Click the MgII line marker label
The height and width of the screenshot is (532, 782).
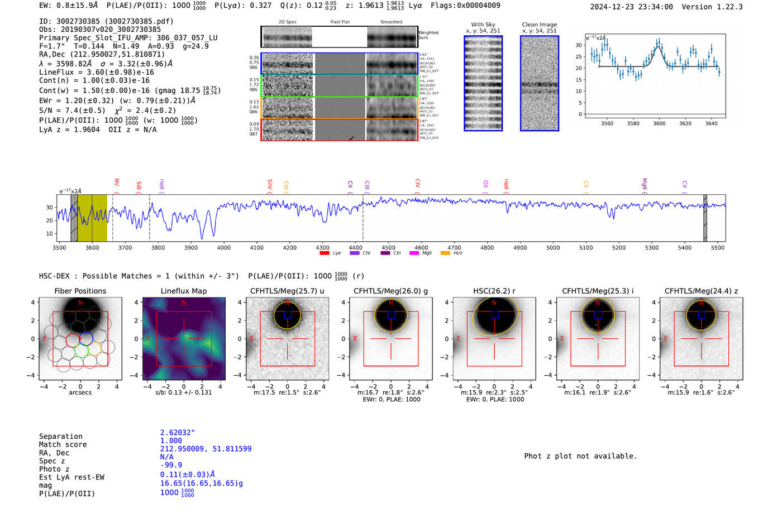click(644, 184)
